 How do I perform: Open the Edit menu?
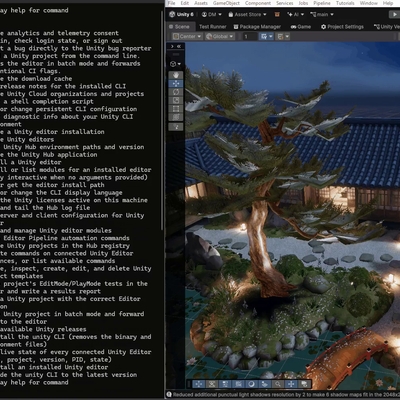(185, 3)
